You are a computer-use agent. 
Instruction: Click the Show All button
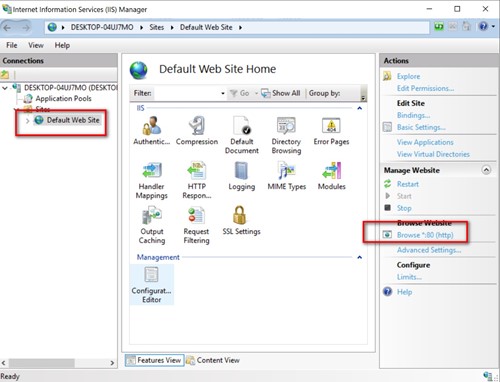pyautogui.click(x=281, y=93)
